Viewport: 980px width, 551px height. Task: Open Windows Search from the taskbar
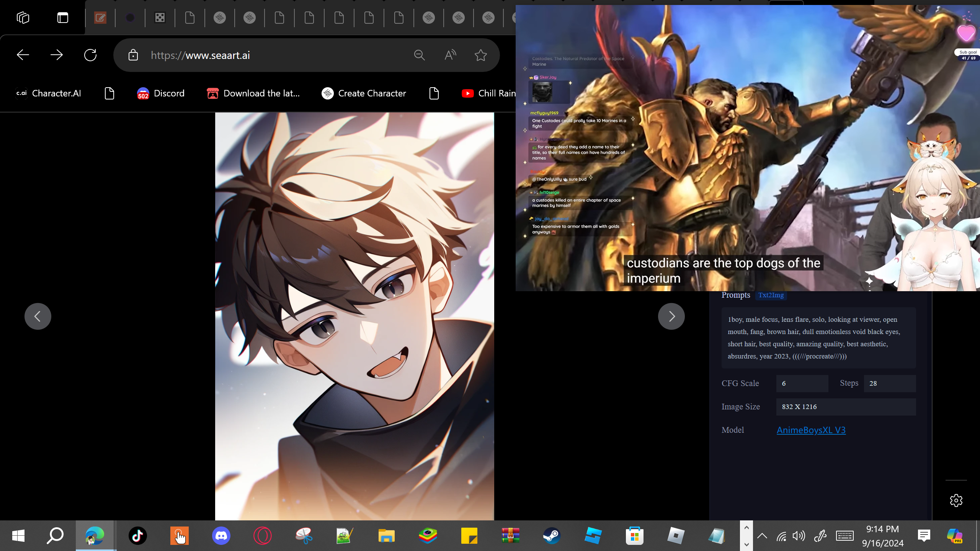55,536
